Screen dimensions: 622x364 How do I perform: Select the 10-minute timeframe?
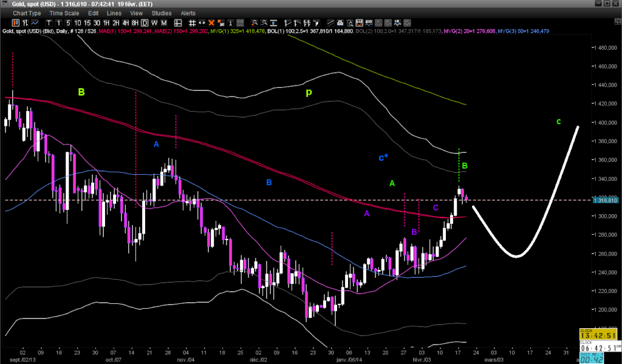pyautogui.click(x=78, y=23)
